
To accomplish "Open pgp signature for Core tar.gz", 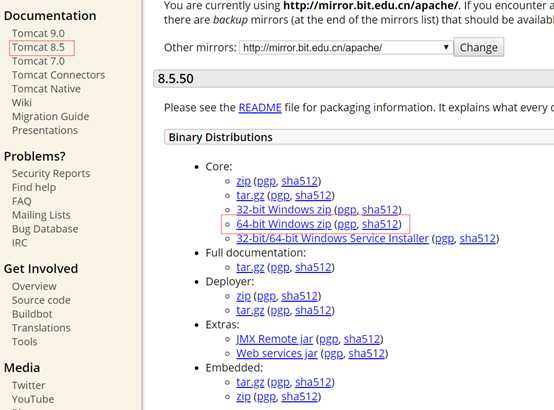I will point(280,196).
